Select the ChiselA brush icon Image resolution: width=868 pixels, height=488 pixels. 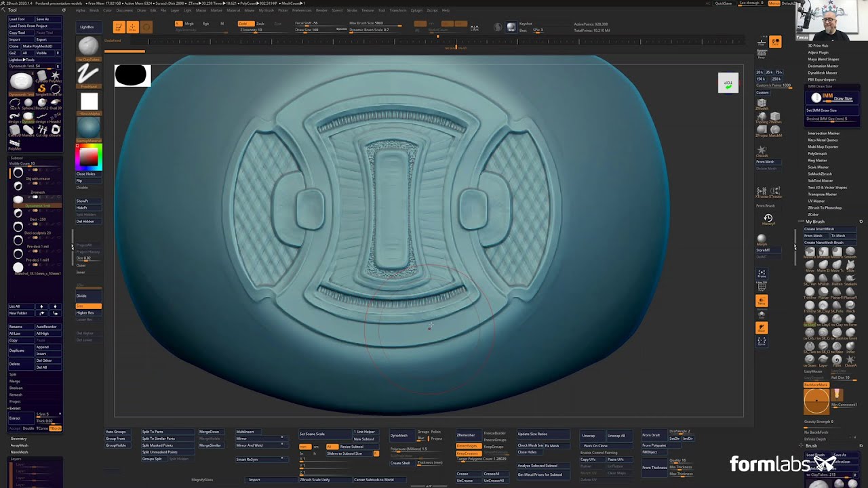coord(762,150)
